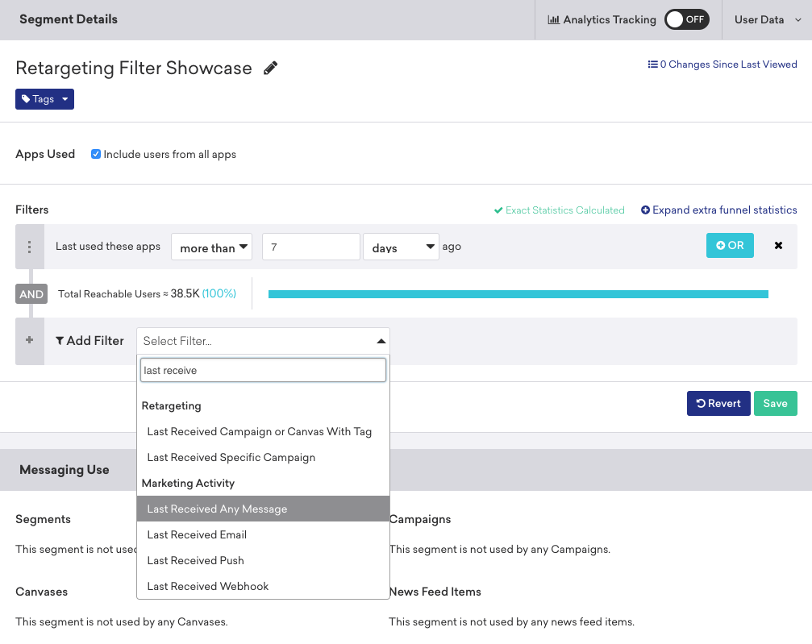Choose Last Received Any Message
The image size is (812, 644).
(x=263, y=509)
